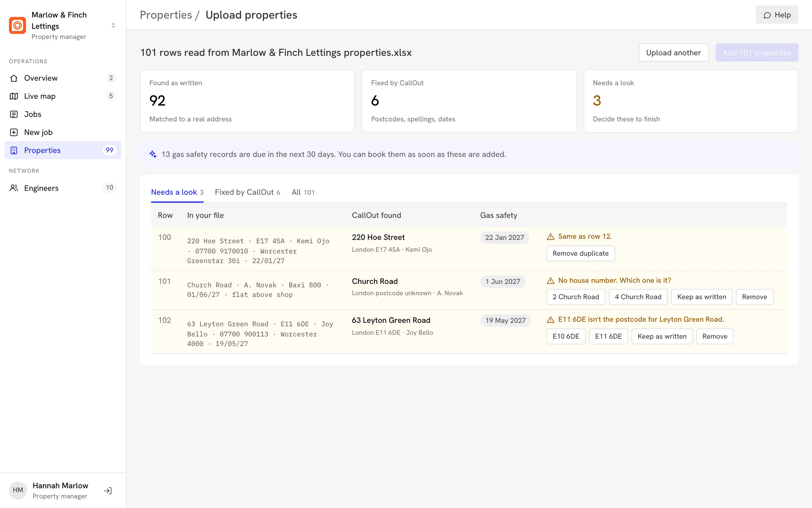Choose E11 6DE postcode button for row 102

pyautogui.click(x=608, y=336)
